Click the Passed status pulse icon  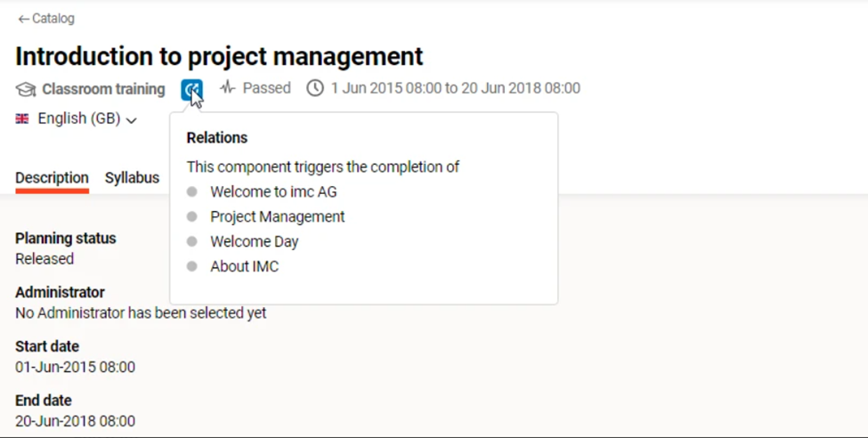(228, 88)
